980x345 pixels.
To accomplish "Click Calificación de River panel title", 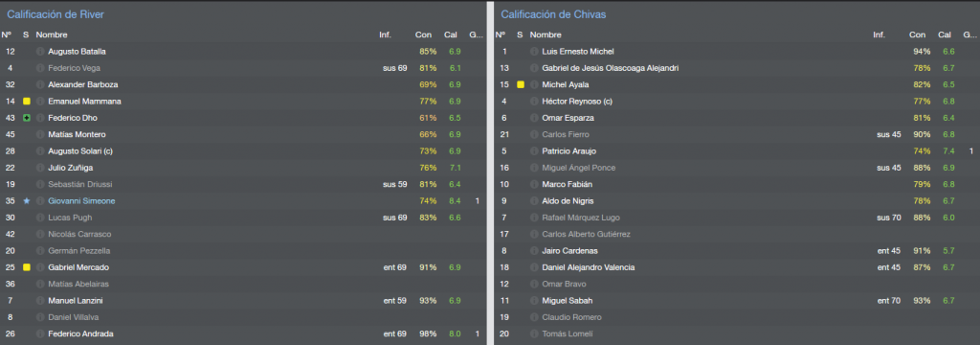I will [x=56, y=13].
